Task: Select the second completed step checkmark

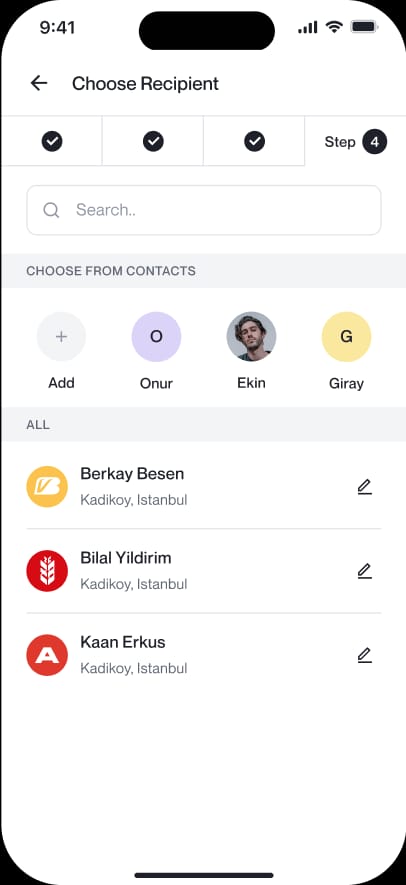Action: 153,142
